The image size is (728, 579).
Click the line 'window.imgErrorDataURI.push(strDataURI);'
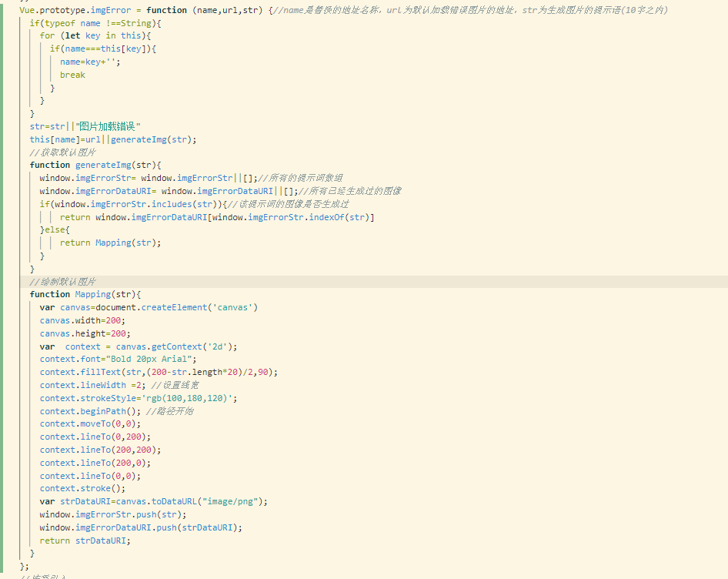(141, 527)
